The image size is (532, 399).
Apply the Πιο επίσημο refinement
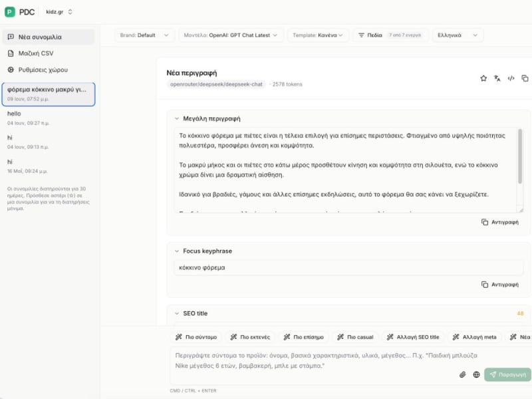(303, 337)
